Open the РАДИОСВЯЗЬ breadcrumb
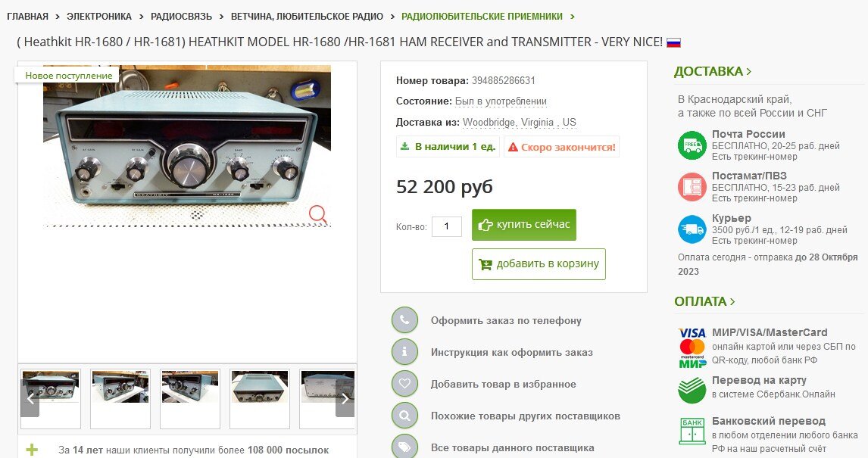 181,17
